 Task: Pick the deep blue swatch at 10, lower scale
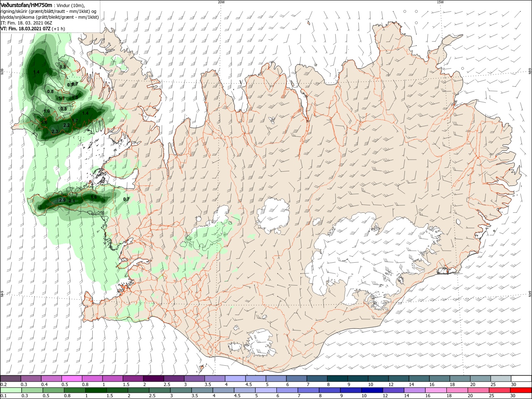[371, 390]
